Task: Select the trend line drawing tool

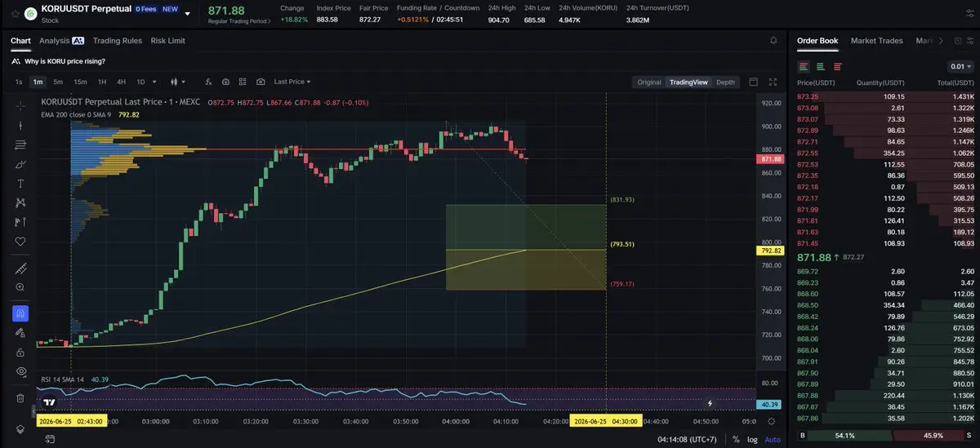Action: click(x=20, y=125)
